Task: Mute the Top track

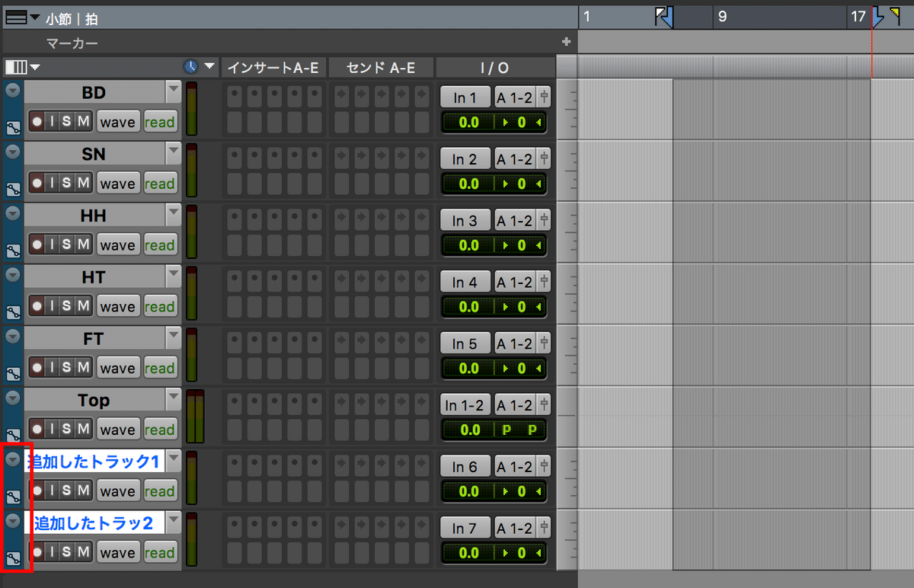Action: [83, 430]
